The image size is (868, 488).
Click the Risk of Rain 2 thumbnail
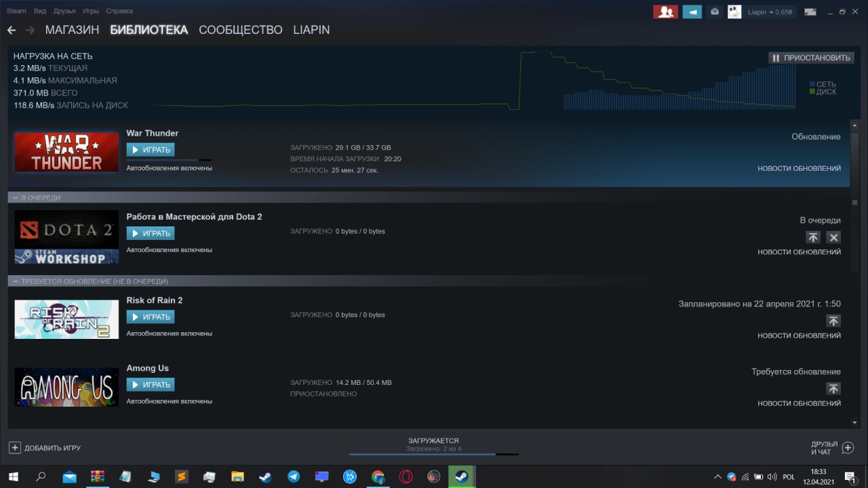66,319
